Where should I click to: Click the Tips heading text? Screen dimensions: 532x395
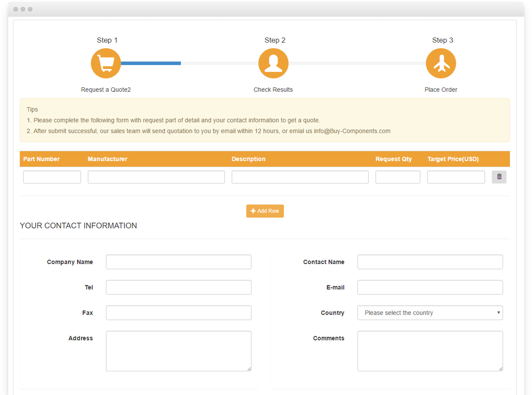pos(32,109)
